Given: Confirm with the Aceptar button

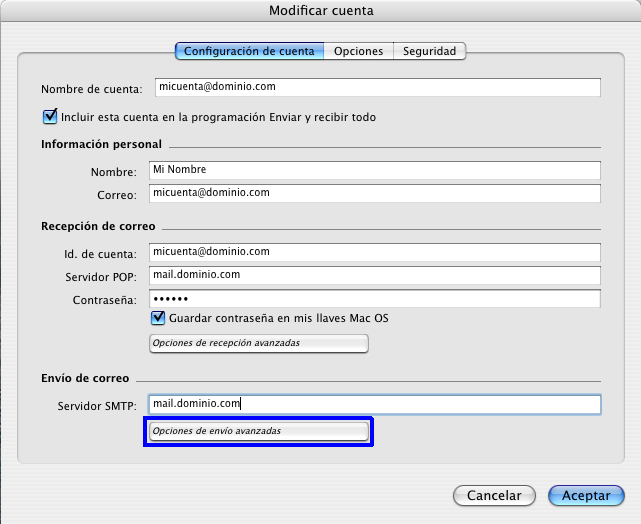Looking at the screenshot, I should click(586, 495).
